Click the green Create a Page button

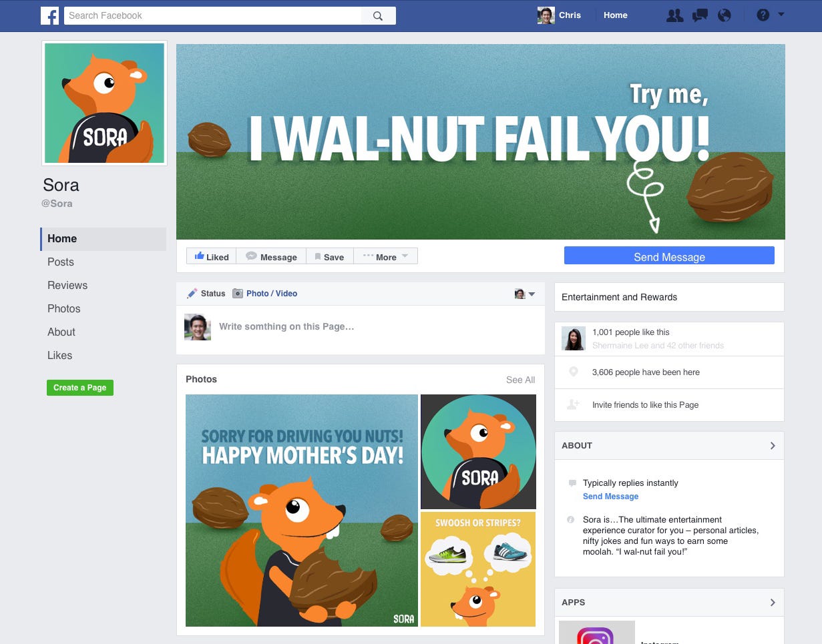tap(80, 388)
